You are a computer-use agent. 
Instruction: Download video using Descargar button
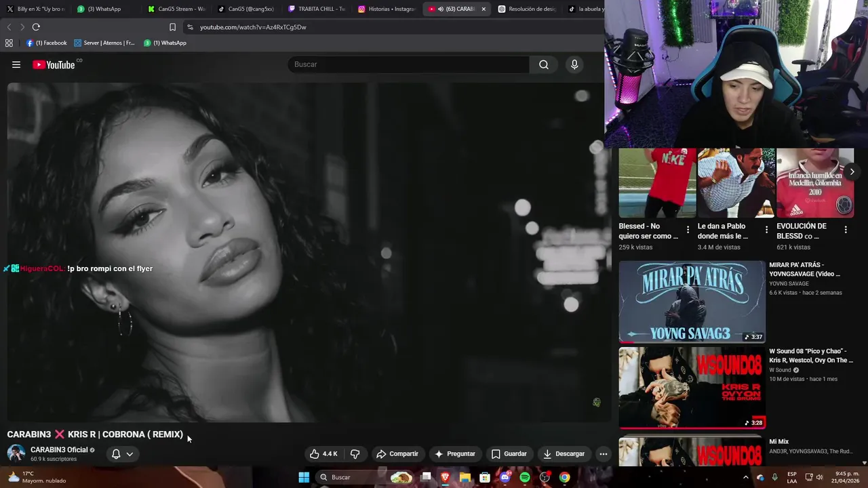click(x=564, y=454)
